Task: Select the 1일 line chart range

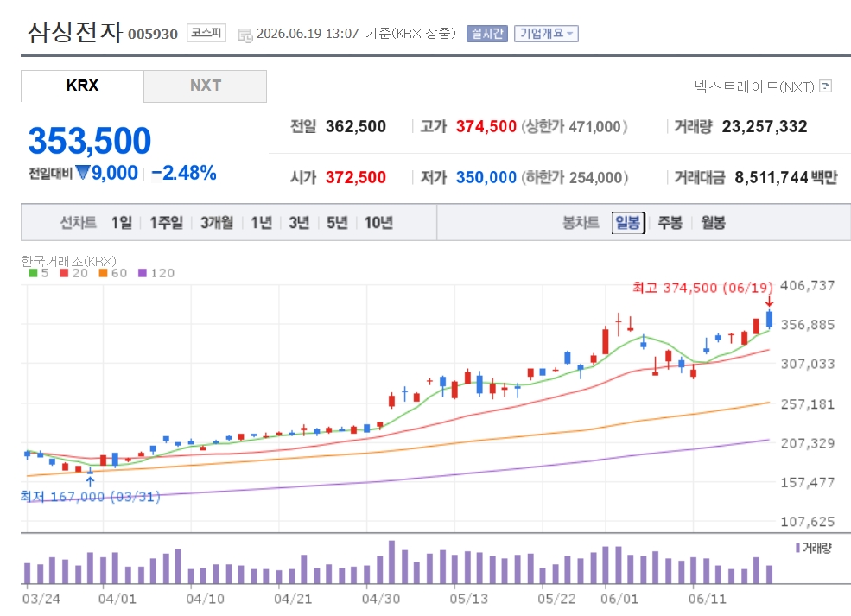Action: coord(122,223)
